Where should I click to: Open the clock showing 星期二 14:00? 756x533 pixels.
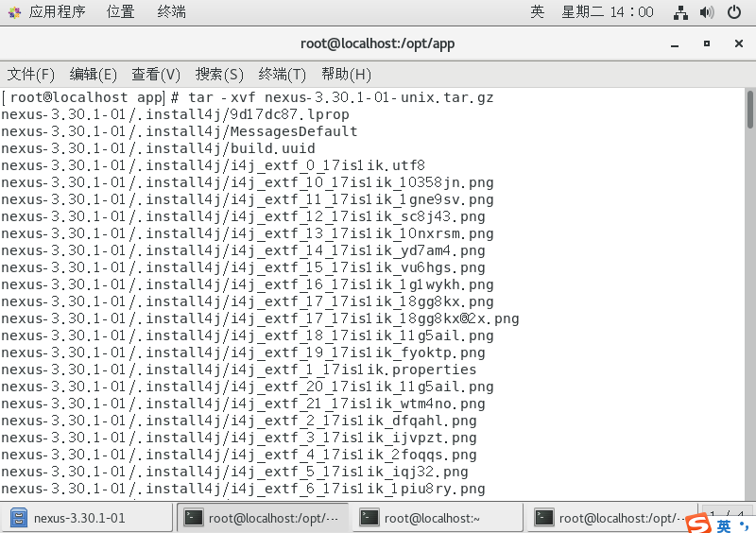[608, 11]
